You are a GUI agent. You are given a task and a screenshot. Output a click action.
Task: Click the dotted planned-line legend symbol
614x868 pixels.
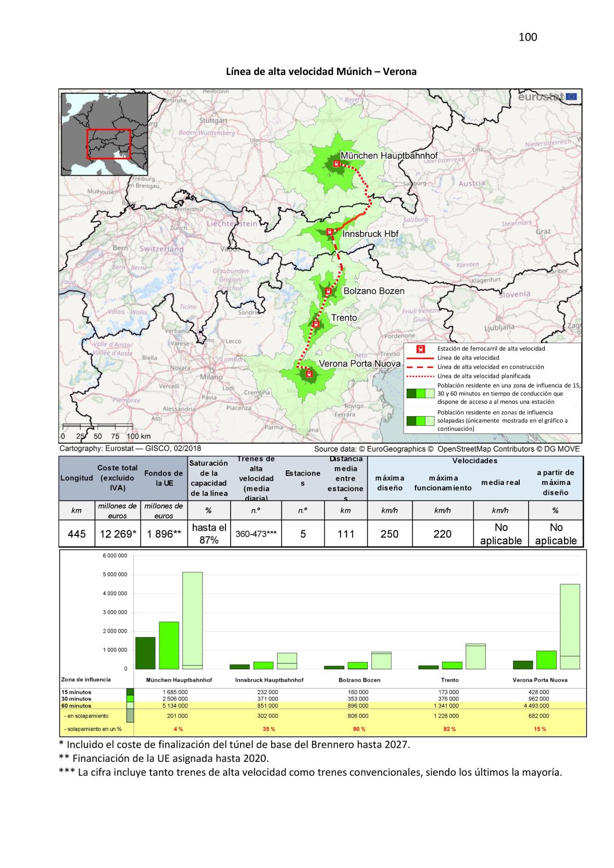[x=420, y=376]
